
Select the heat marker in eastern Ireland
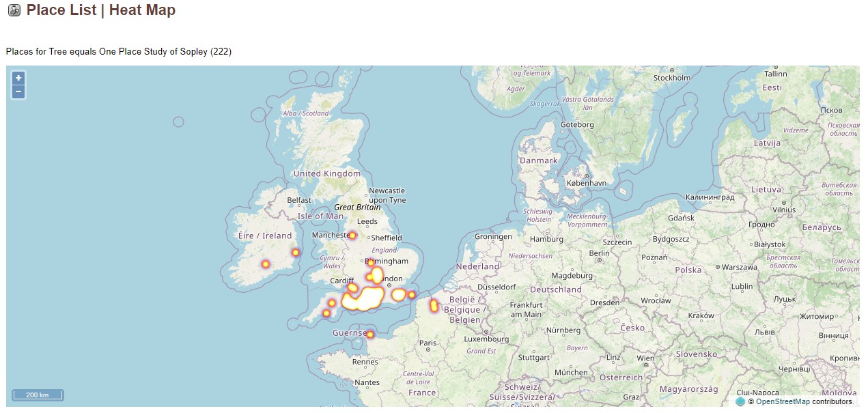pyautogui.click(x=295, y=252)
